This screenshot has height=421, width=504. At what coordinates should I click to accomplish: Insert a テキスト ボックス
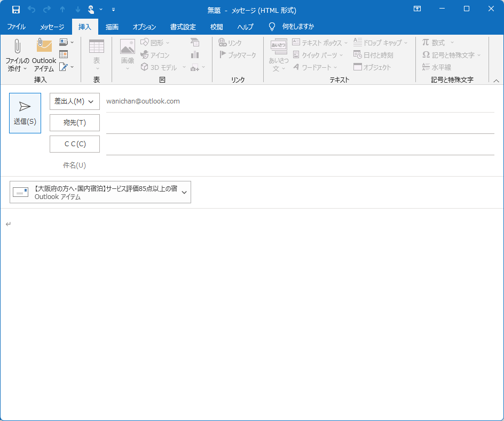[x=320, y=42]
